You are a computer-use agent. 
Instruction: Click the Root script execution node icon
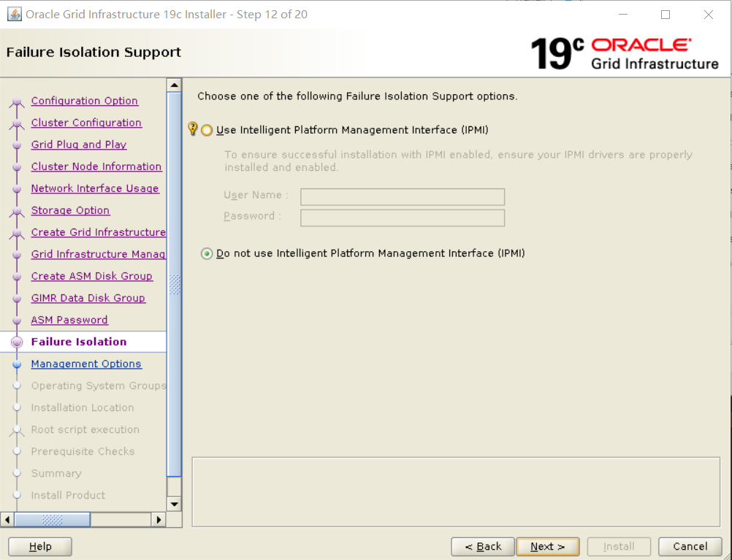tap(17, 430)
